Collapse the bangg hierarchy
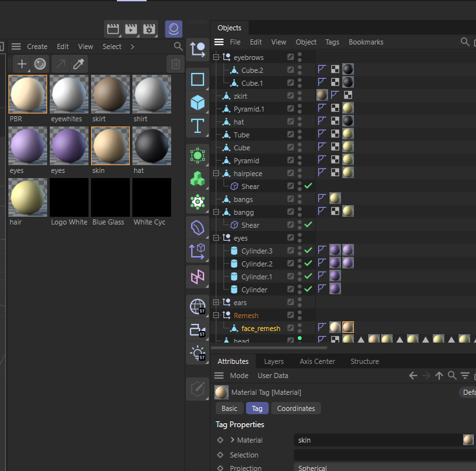This screenshot has height=471, width=476. (x=216, y=212)
